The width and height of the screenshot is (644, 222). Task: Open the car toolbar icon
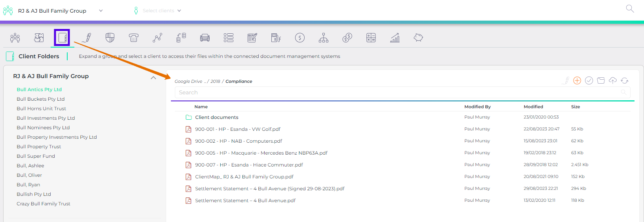[x=205, y=38]
